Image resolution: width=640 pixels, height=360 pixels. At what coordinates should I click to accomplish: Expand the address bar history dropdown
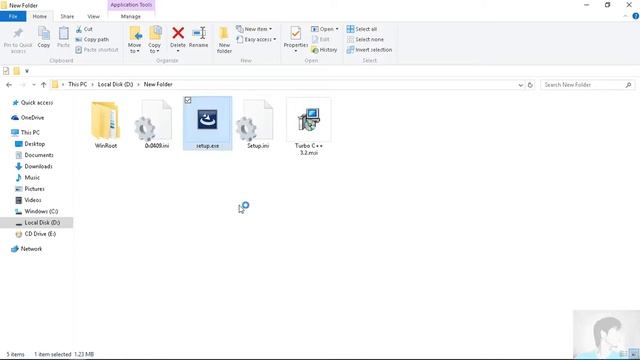(x=520, y=85)
